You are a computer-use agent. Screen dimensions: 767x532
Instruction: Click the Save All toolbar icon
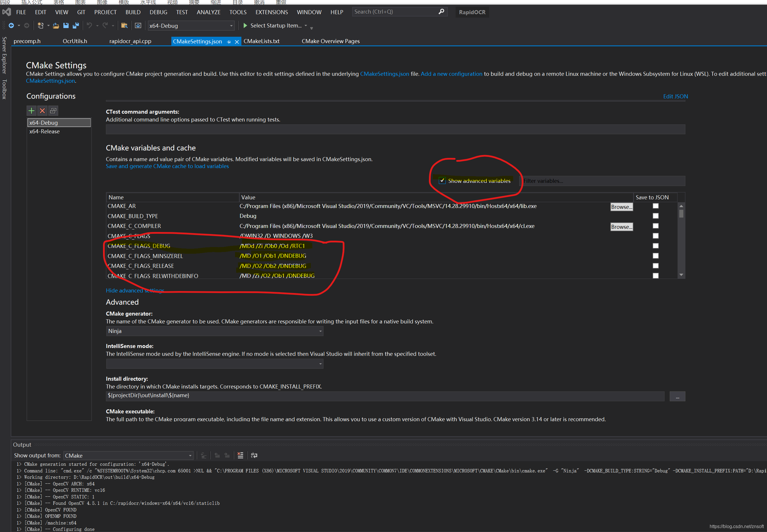[x=76, y=25]
